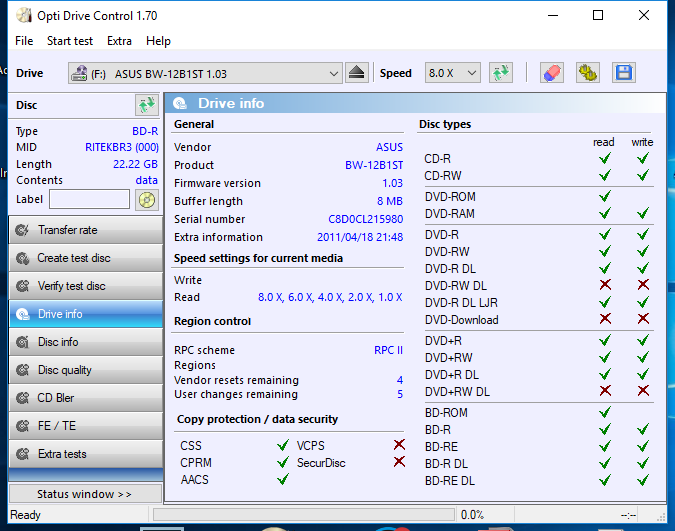Refresh the drive speed with the green arrows icon
The height and width of the screenshot is (531, 675).
coord(501,73)
